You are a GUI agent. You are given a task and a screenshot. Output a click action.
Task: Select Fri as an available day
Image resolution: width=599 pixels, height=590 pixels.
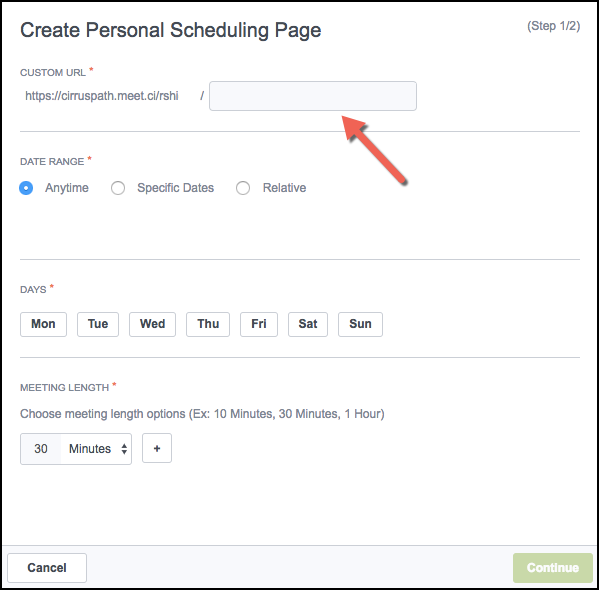coord(259,324)
